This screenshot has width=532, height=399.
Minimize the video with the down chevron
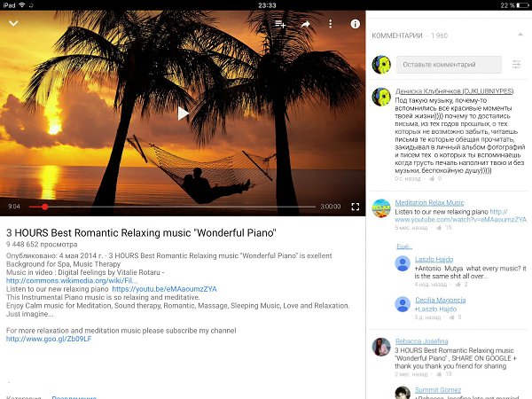click(13, 23)
